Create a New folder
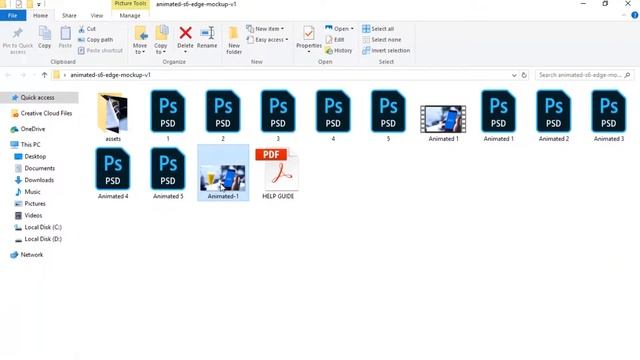This screenshot has height=360, width=640. [234, 40]
